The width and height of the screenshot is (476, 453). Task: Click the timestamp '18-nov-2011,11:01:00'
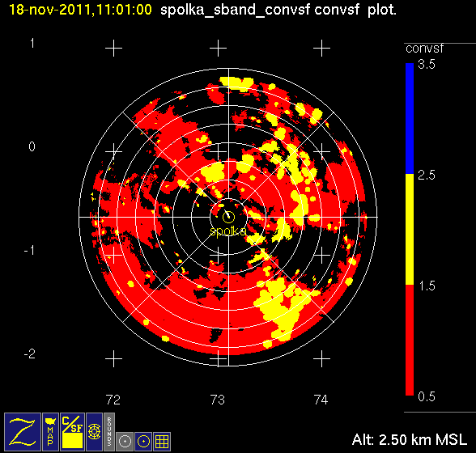80,10
